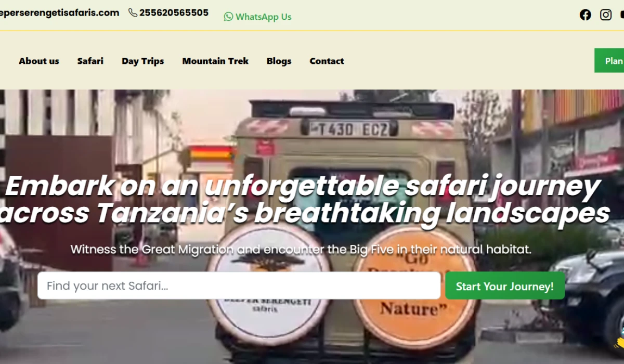Image resolution: width=624 pixels, height=364 pixels.
Task: Select Mountain Trek in navigation
Action: pos(215,61)
